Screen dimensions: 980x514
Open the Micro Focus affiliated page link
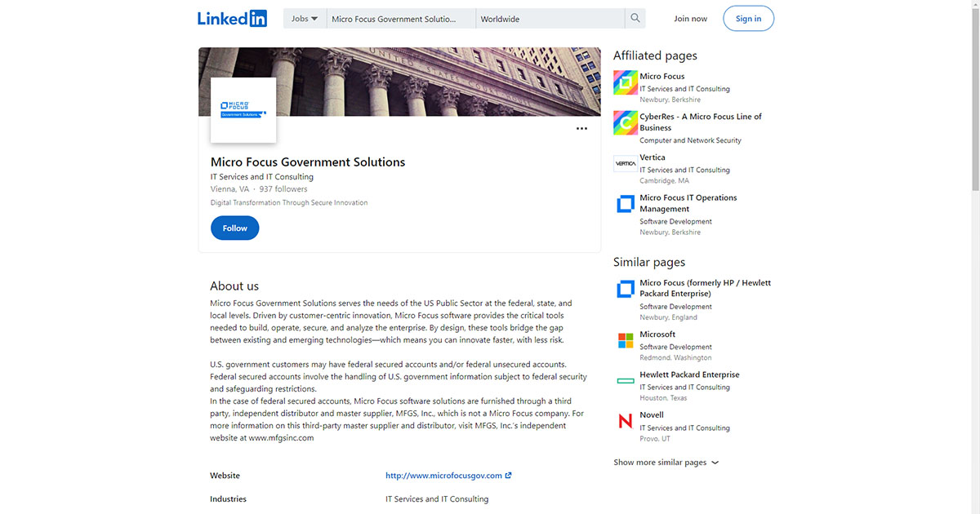coord(662,77)
